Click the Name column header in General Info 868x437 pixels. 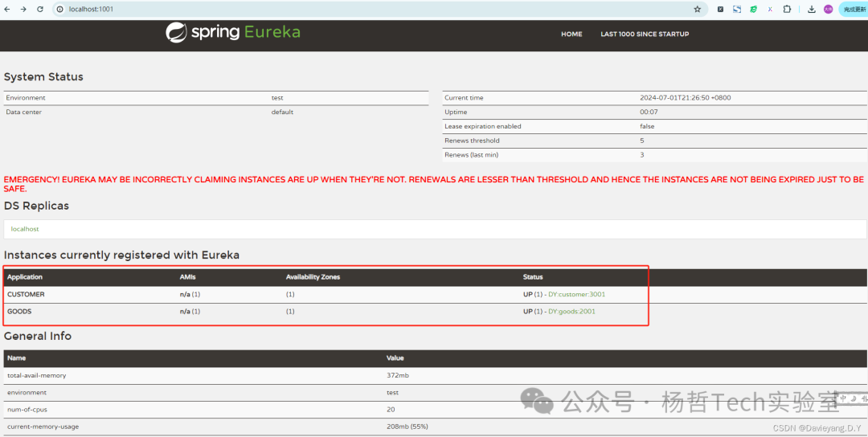(17, 358)
